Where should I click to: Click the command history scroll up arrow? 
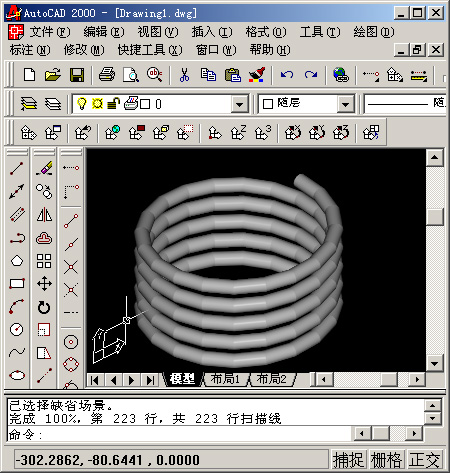tap(432, 406)
